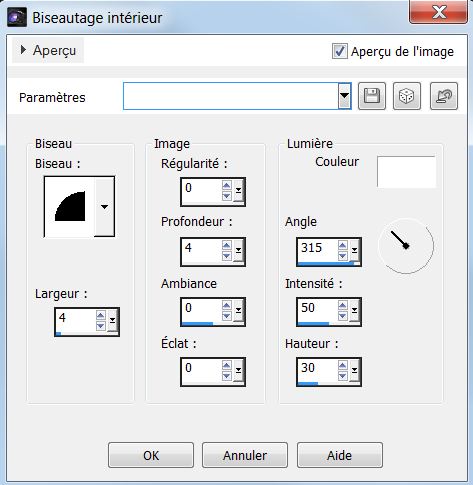Decrease Hauteur value with down arrow
473x485 pixels.
click(343, 376)
